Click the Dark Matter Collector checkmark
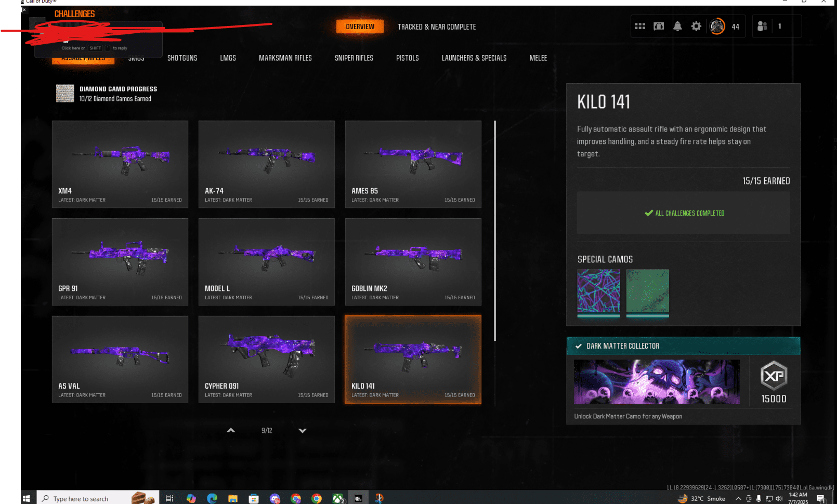Screen dimensions: 837x504 point(579,346)
